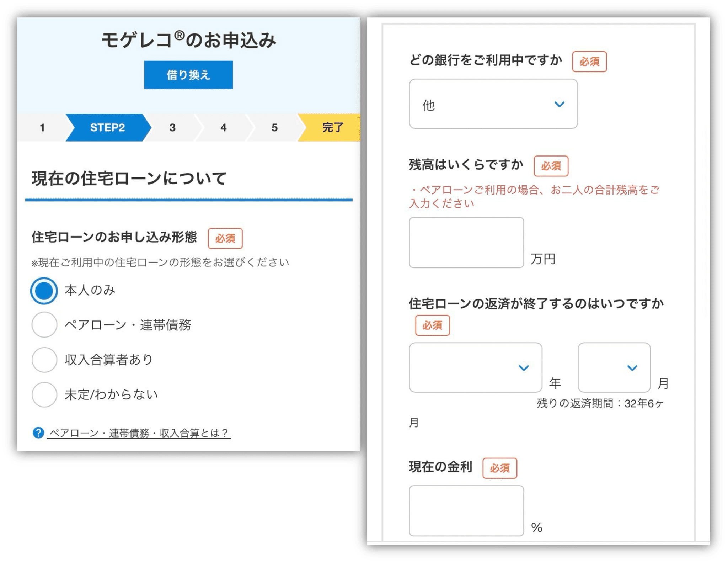This screenshot has width=728, height=562.
Task: Click the 必須 badge beside 現在の金利
Action: 500,468
